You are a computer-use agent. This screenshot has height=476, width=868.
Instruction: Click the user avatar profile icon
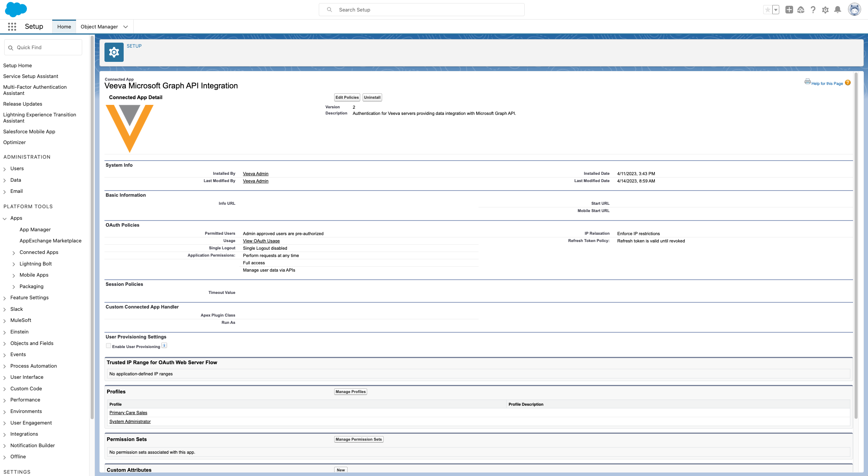click(x=854, y=10)
